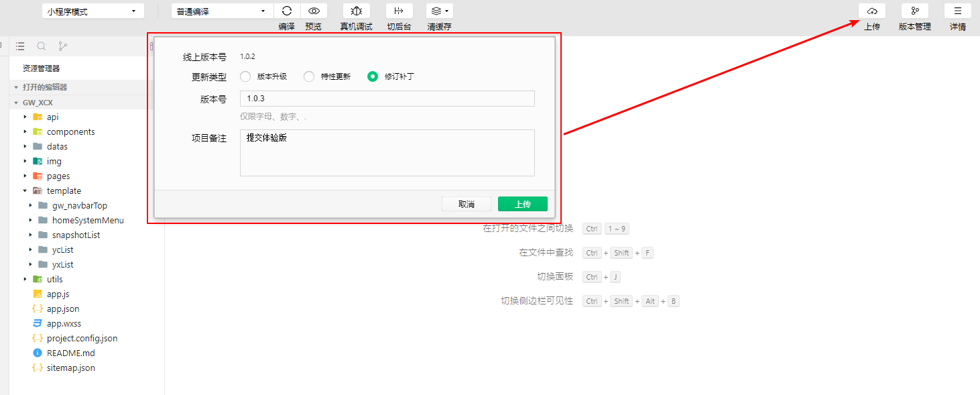Viewport: 980px width, 395px height.
Task: Click the 切换侧边栏可见性 shortcut hint
Action: tap(537, 301)
